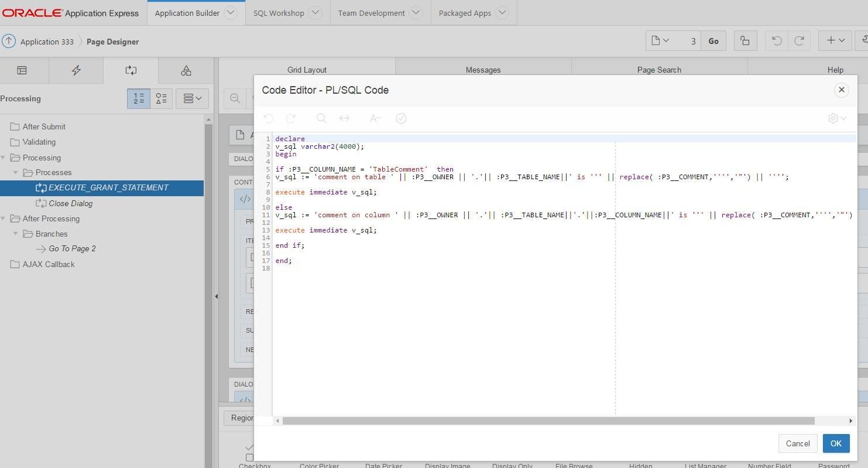Open the Rendering tab icon

(22, 70)
